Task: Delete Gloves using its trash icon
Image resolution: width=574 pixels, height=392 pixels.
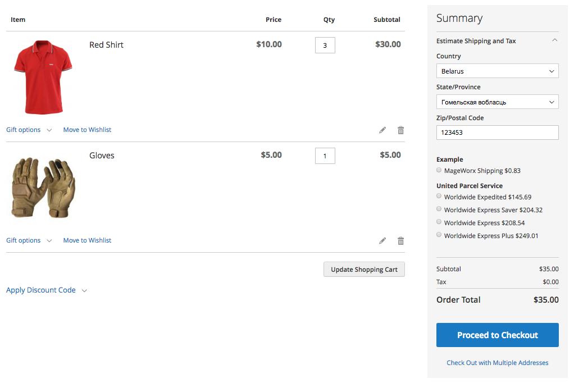Action: (x=400, y=241)
